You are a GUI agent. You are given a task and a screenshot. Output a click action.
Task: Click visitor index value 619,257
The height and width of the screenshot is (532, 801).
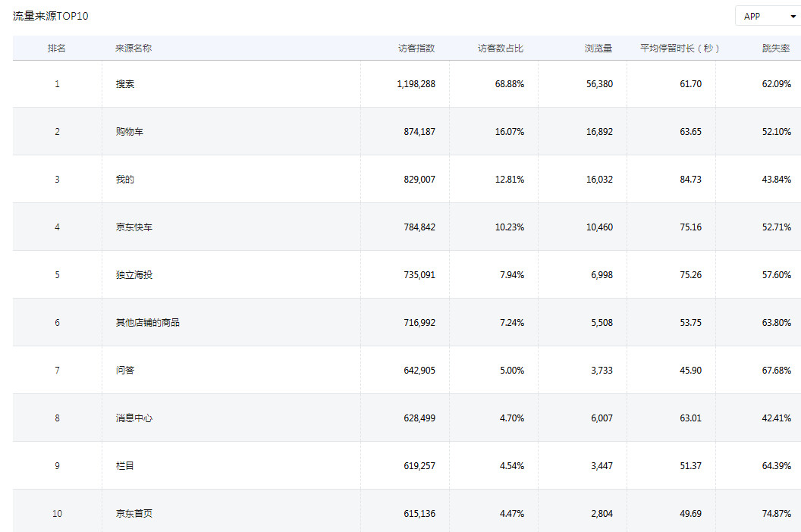(419, 465)
